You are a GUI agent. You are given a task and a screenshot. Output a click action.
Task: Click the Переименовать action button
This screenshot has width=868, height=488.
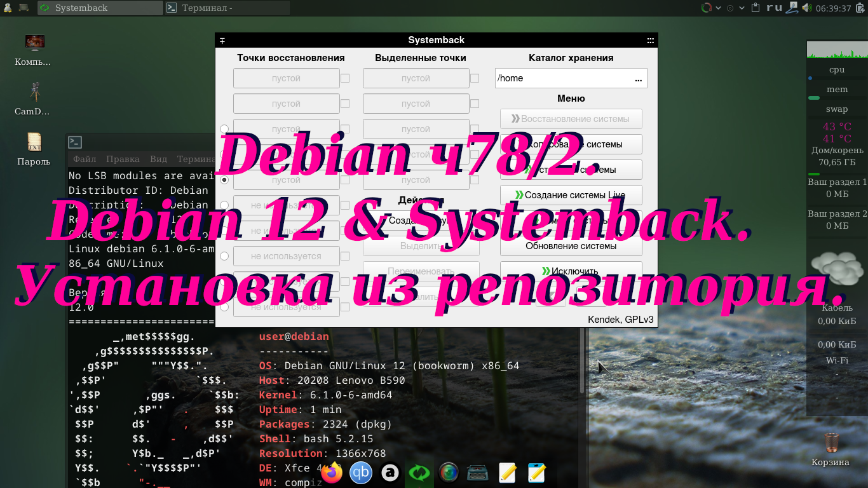pyautogui.click(x=421, y=271)
